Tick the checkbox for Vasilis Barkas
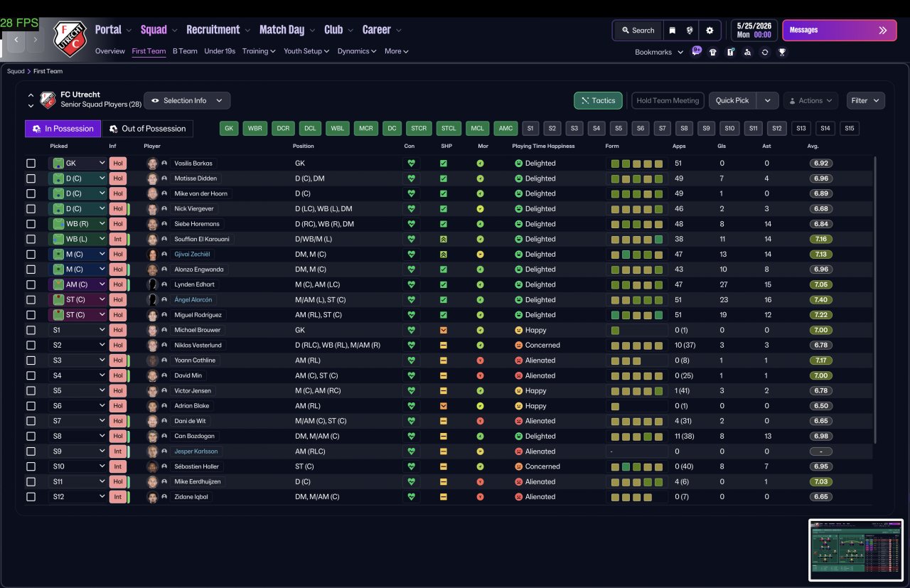Image resolution: width=910 pixels, height=588 pixels. click(x=31, y=164)
